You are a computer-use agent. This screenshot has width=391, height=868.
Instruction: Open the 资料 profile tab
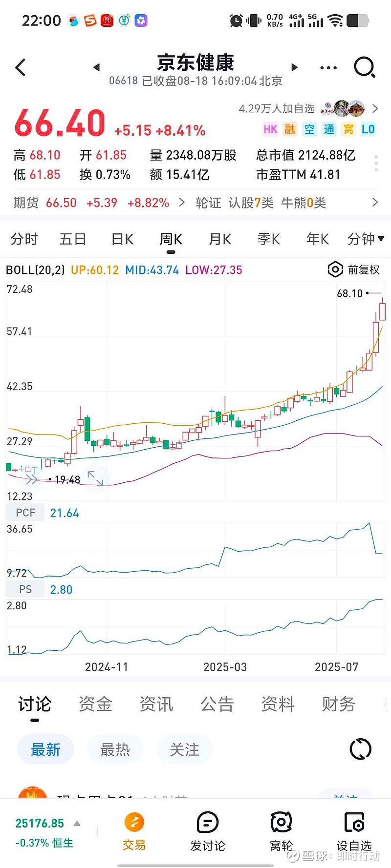(x=278, y=704)
